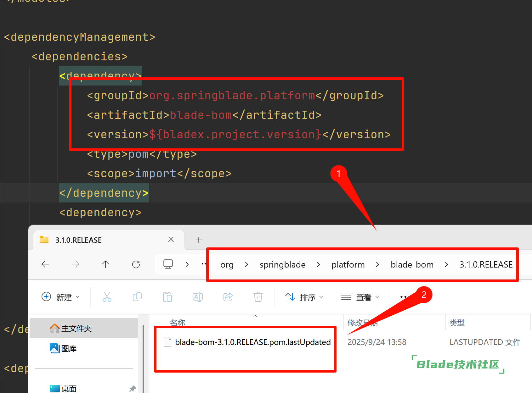Navigate up one folder level
Image resolution: width=532 pixels, height=393 pixels.
pyautogui.click(x=105, y=264)
